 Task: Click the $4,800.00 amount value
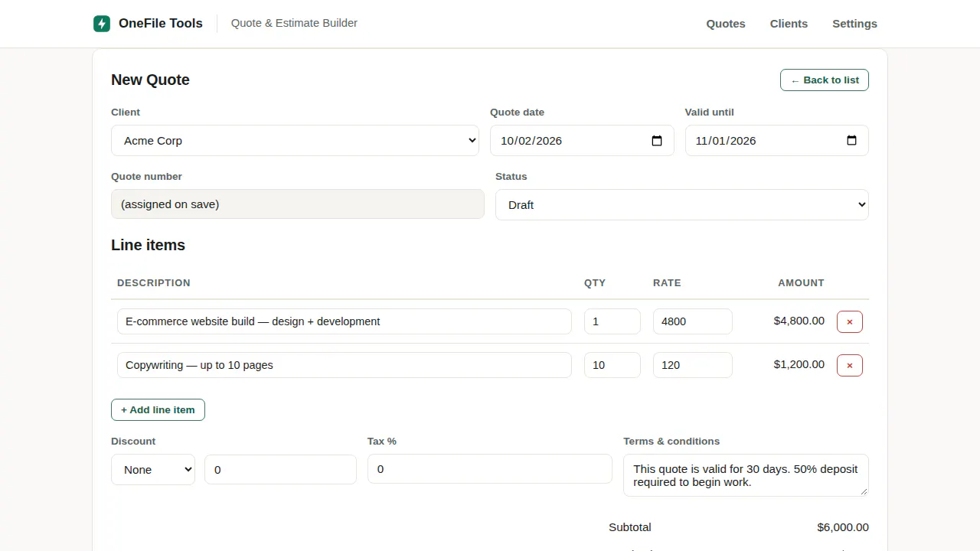(799, 321)
